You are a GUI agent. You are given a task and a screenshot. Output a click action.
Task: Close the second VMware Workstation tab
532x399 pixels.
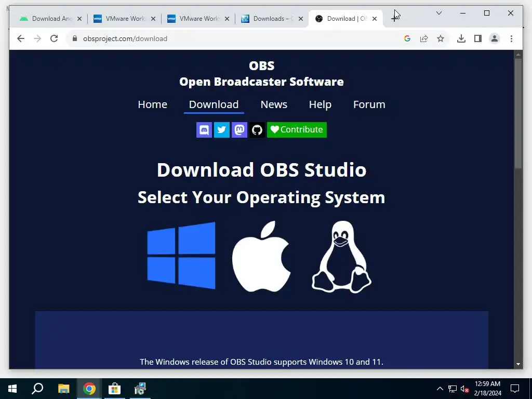tap(227, 19)
